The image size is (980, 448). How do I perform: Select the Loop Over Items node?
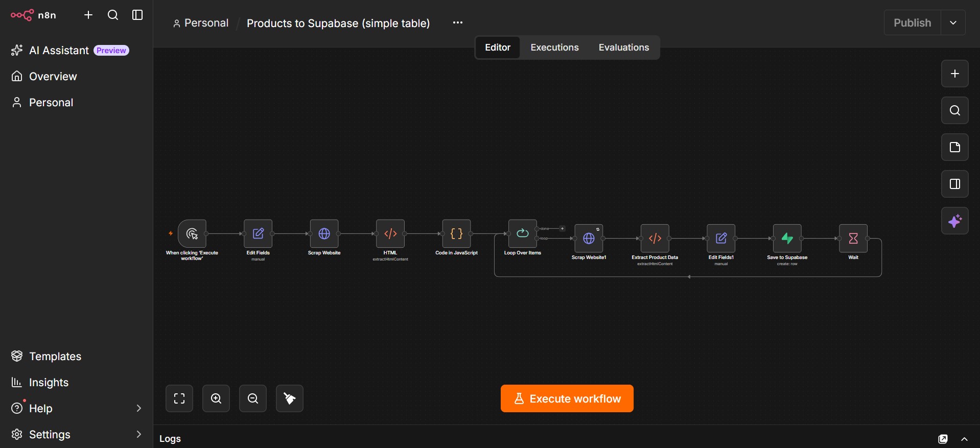tap(523, 233)
